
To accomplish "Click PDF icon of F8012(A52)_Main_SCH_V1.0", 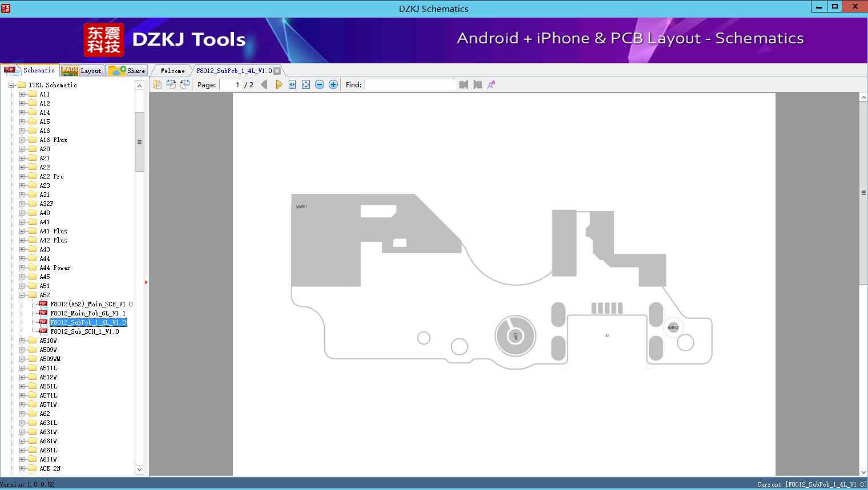I will click(43, 303).
